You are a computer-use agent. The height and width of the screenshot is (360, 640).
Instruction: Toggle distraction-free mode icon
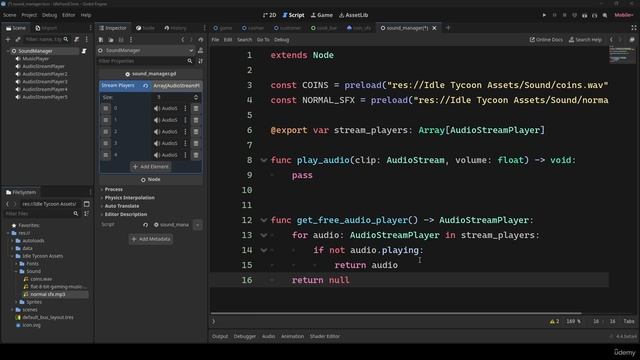click(x=633, y=28)
